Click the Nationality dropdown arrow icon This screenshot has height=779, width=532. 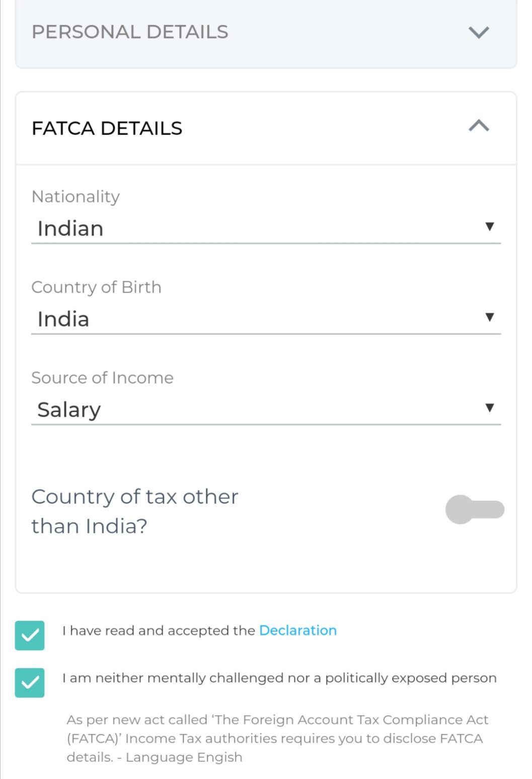[x=489, y=226]
